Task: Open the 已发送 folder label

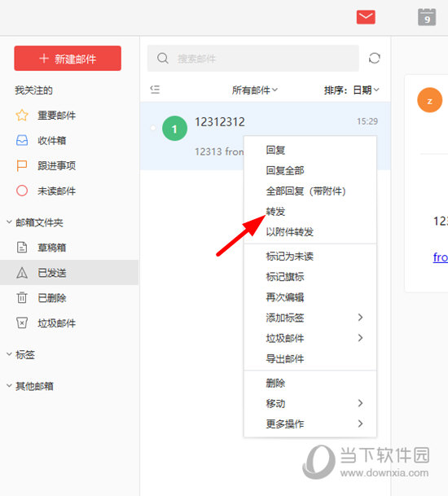Action: pos(52,273)
